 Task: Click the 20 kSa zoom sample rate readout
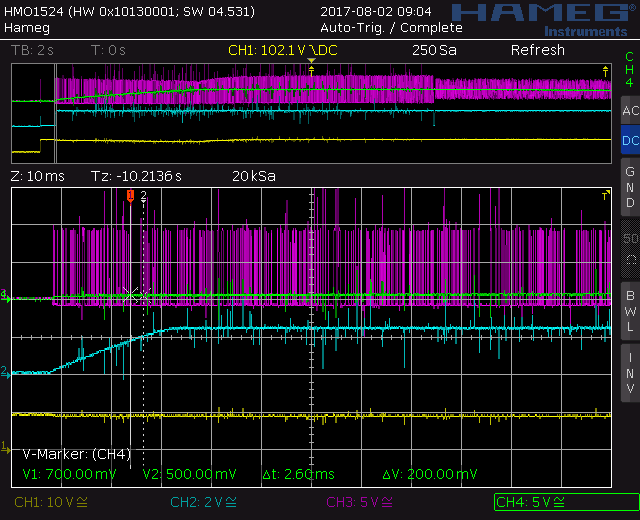[x=253, y=176]
